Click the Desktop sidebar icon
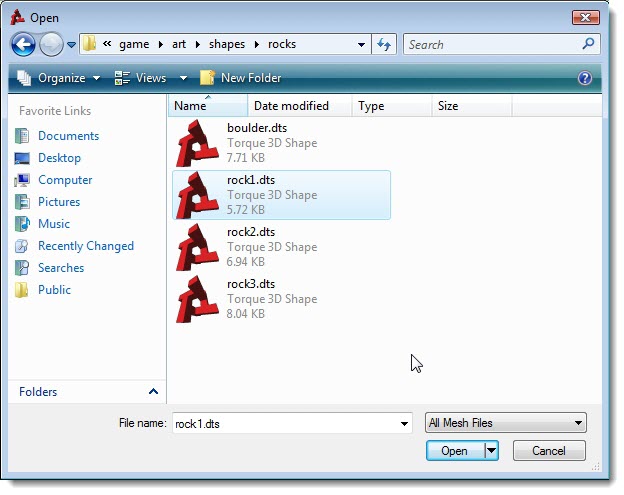 pos(22,158)
